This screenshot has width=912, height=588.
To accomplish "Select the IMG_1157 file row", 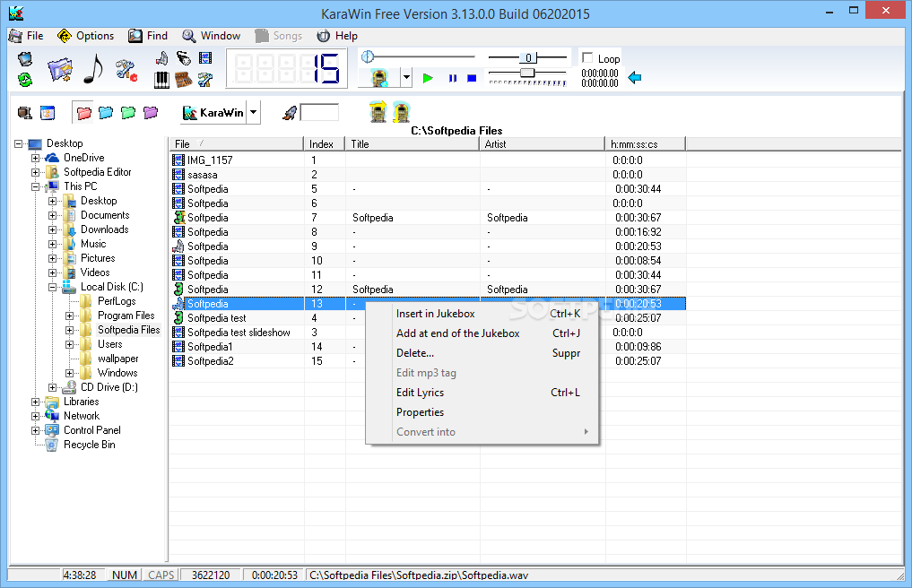I will 428,160.
